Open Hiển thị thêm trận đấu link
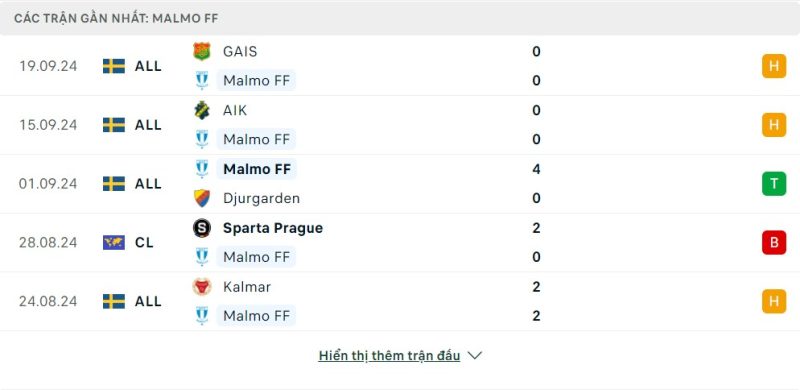Screen dimensions: 800x390 click(x=389, y=356)
